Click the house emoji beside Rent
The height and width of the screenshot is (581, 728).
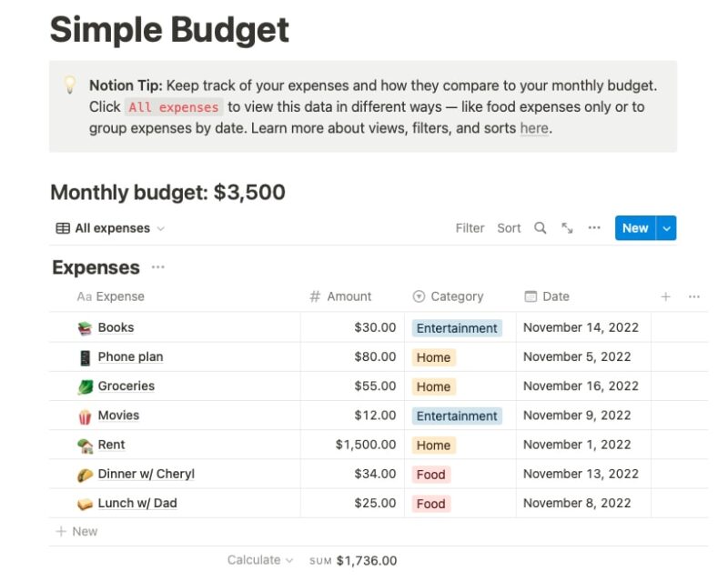click(86, 445)
